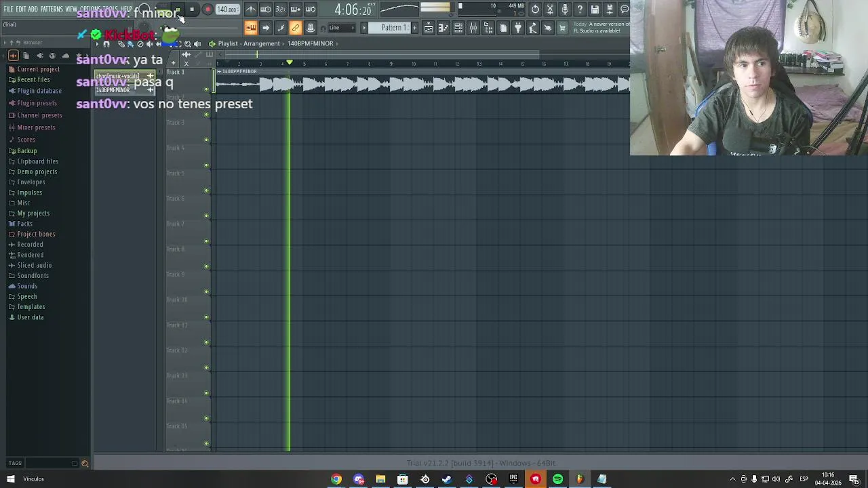Screen dimensions: 868x488
Task: Open the plug-shaped plugin picker icon
Action: [518, 28]
